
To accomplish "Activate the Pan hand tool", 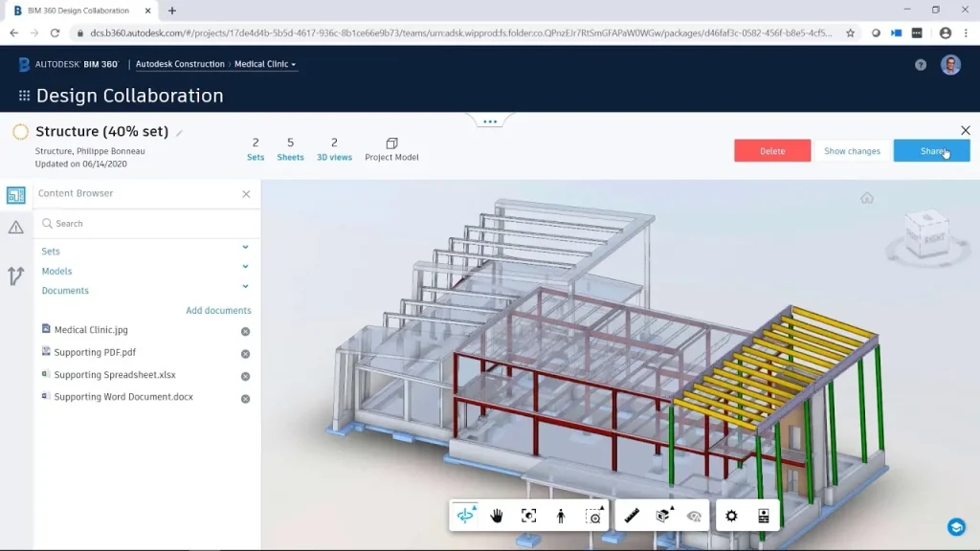I will click(x=497, y=516).
